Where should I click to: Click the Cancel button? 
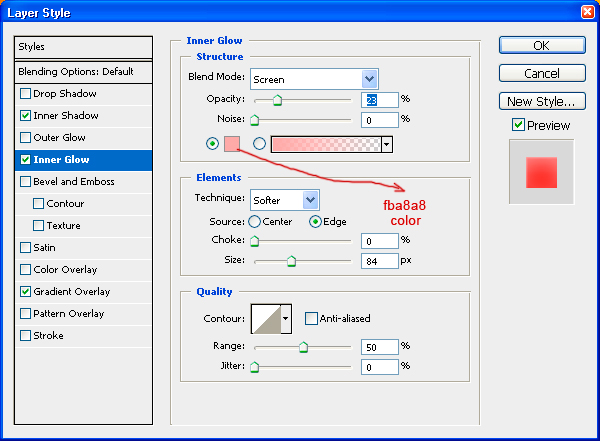(x=542, y=73)
